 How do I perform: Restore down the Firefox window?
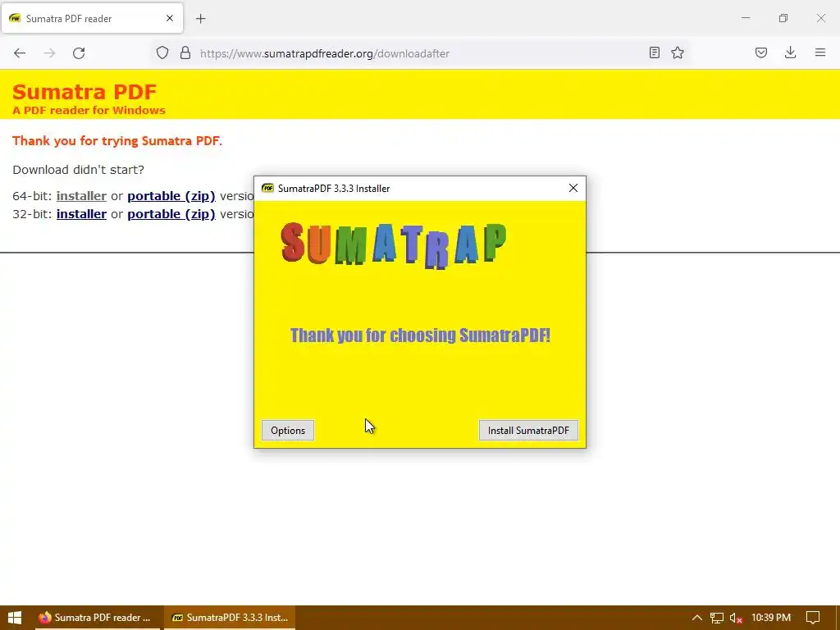pyautogui.click(x=783, y=18)
